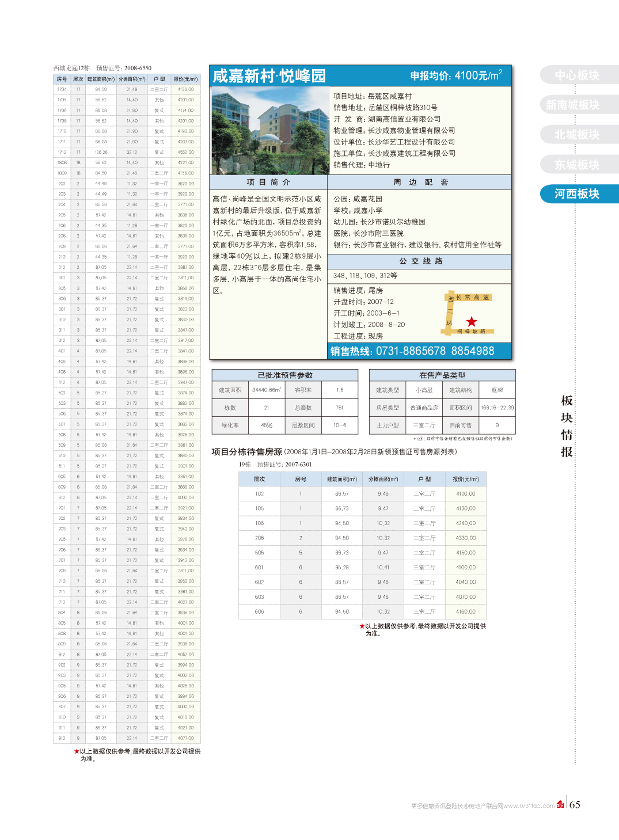Screen dimensions: 619x840
Task: Click the 销售热线 phone number banner
Action: tap(419, 351)
